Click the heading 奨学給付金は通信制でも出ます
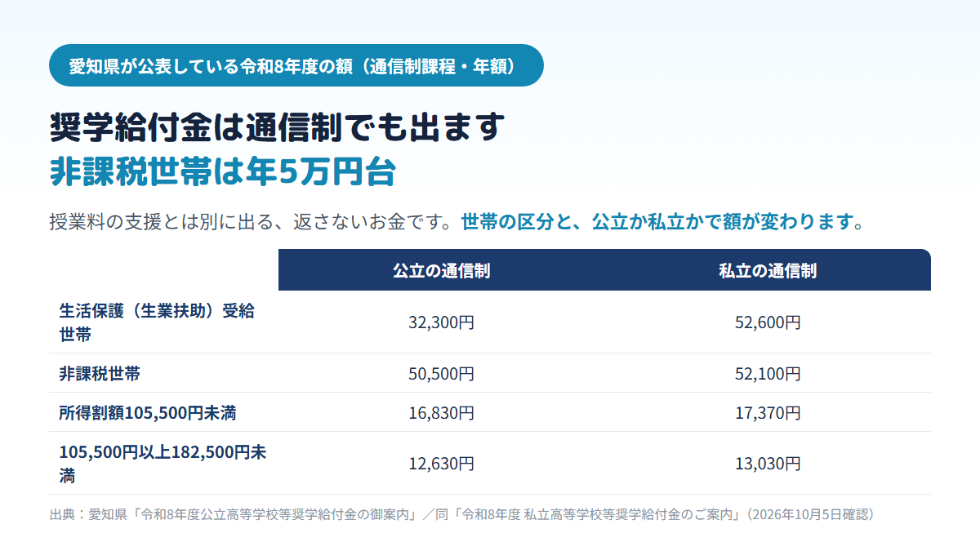 278,128
